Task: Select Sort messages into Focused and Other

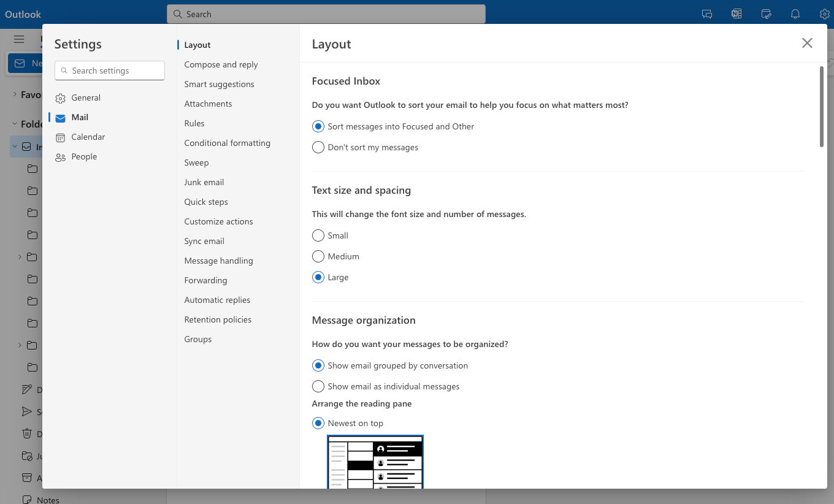Action: (318, 126)
